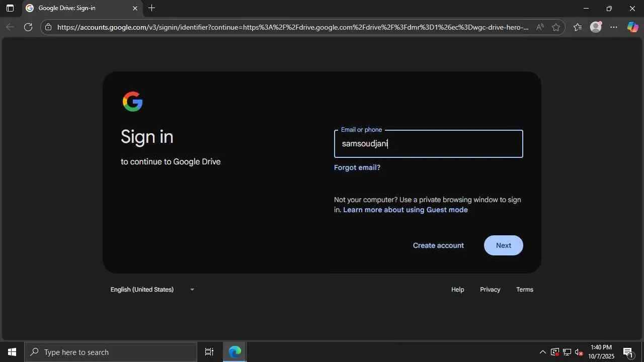Add this page to favorites star
The width and height of the screenshot is (644, 362).
coord(556,27)
